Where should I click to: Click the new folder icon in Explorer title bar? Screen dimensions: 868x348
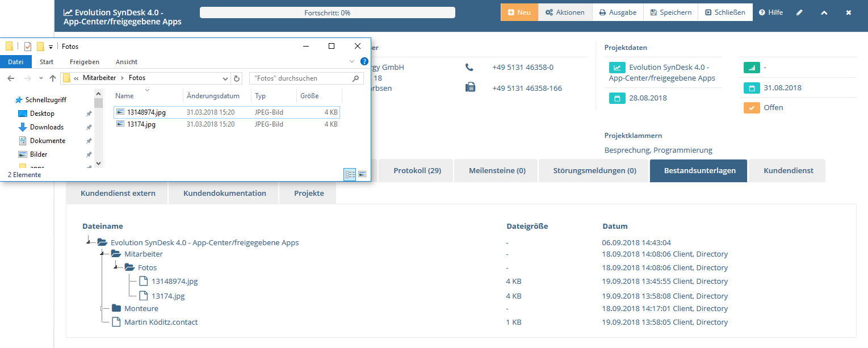40,47
